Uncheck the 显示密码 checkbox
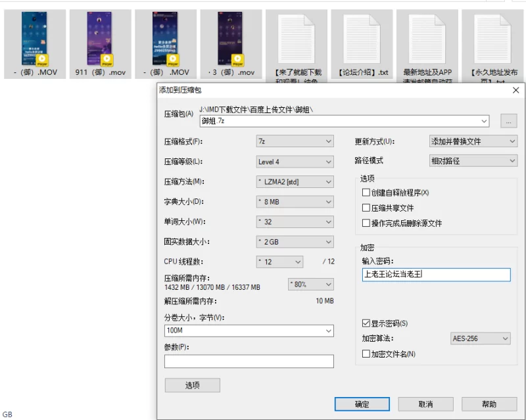526x420 pixels. tap(366, 323)
